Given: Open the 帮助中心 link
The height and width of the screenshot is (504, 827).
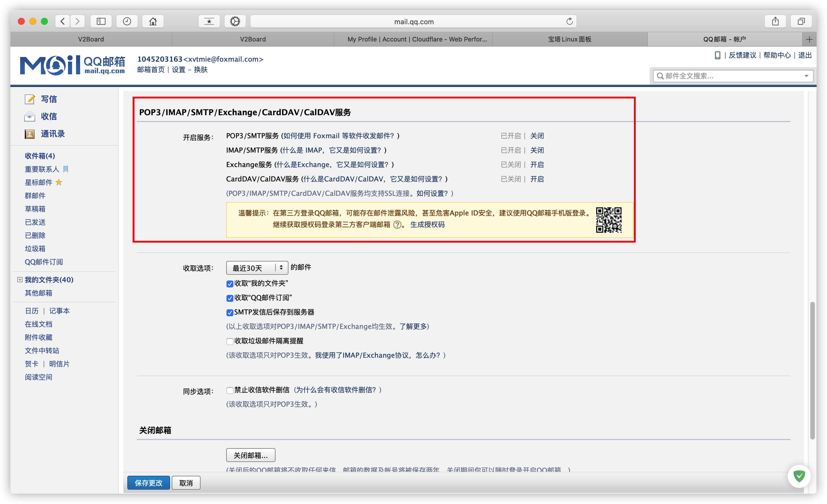Looking at the screenshot, I should coord(777,55).
